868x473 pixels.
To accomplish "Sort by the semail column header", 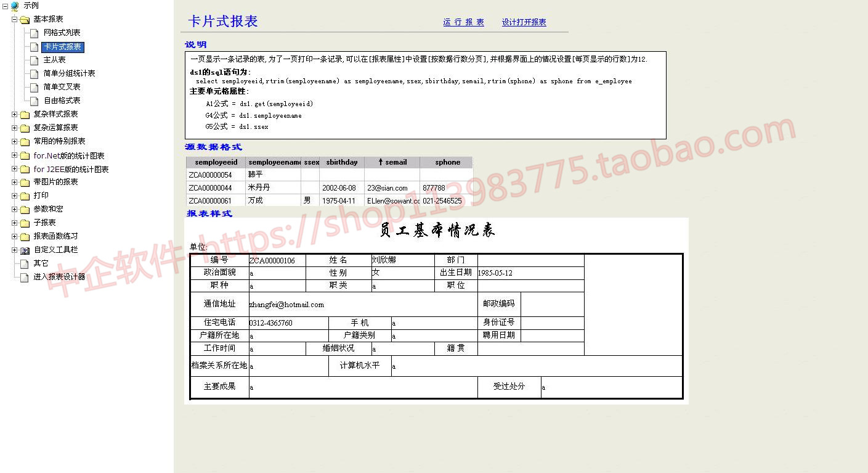I will pyautogui.click(x=392, y=162).
